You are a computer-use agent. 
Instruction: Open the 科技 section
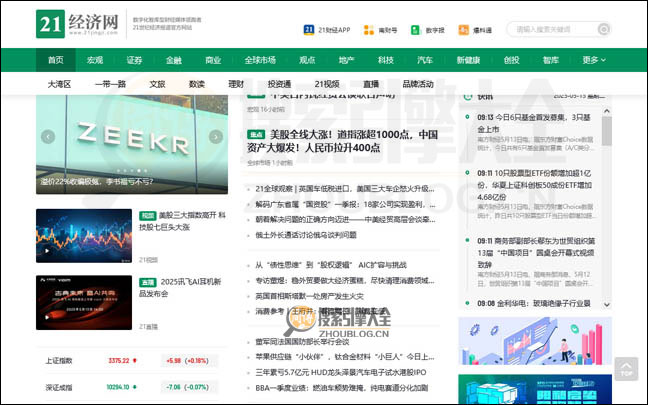(386, 60)
